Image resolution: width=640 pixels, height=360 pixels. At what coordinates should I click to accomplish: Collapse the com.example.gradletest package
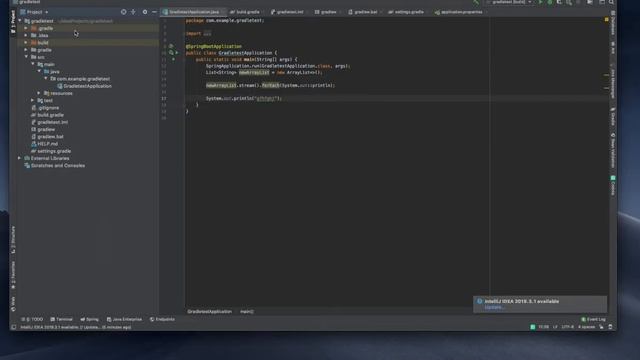46,78
